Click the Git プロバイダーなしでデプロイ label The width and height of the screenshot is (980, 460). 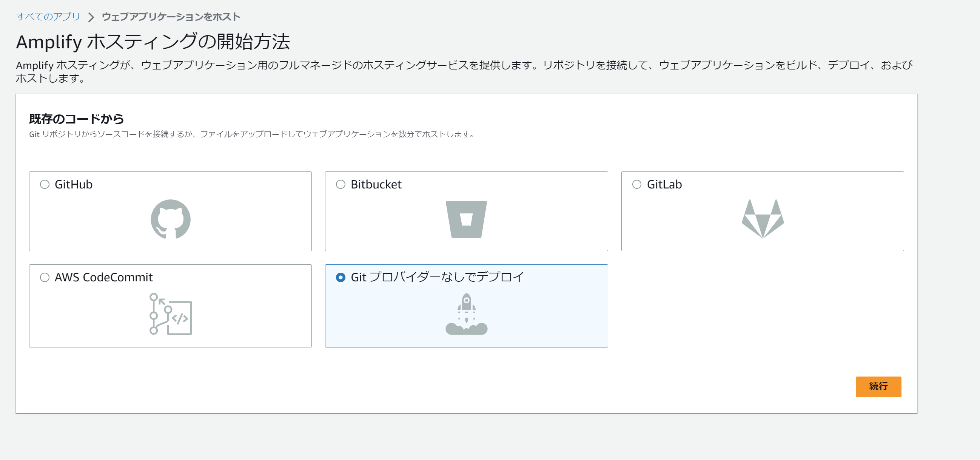click(x=437, y=277)
